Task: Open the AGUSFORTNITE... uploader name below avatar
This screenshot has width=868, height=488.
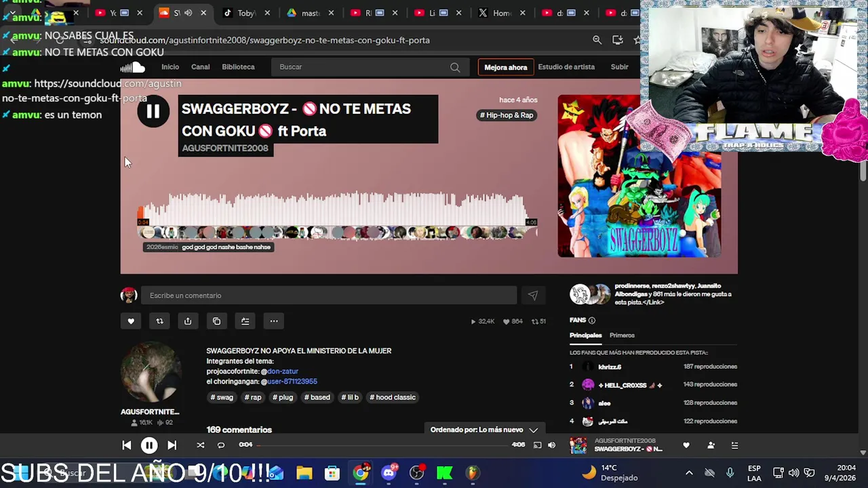Action: 150,412
